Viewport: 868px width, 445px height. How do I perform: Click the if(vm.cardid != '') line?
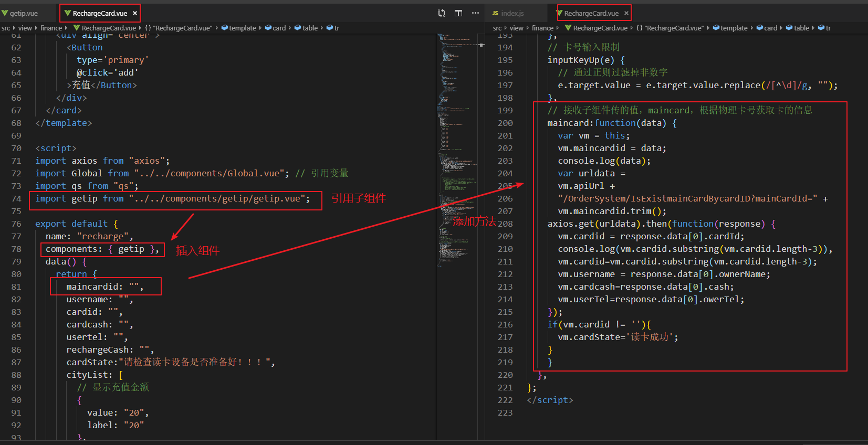click(x=599, y=324)
